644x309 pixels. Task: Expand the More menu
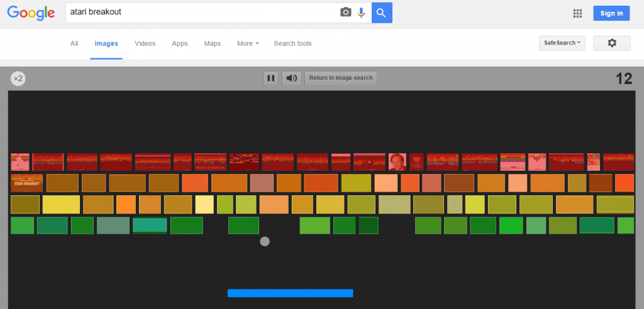coord(248,43)
